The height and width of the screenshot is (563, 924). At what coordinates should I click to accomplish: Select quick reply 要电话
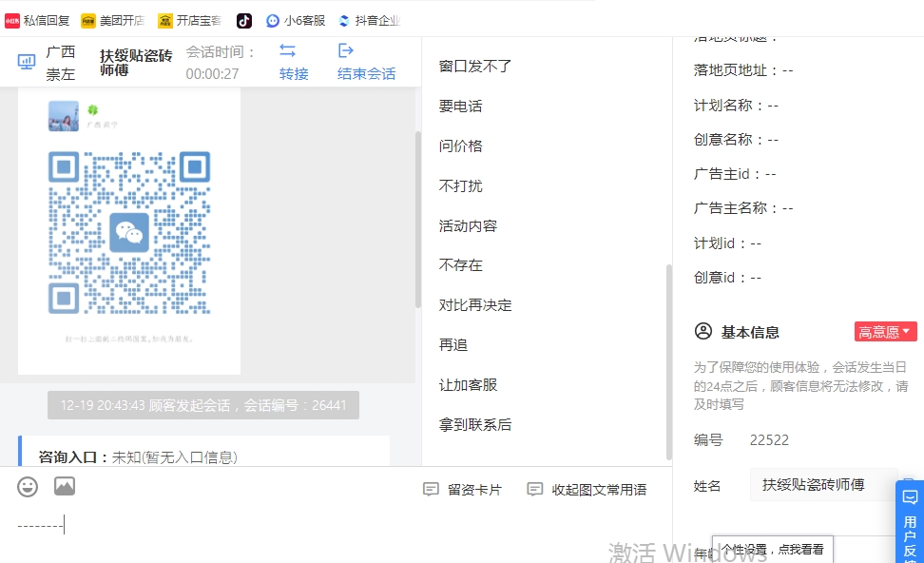pos(460,107)
